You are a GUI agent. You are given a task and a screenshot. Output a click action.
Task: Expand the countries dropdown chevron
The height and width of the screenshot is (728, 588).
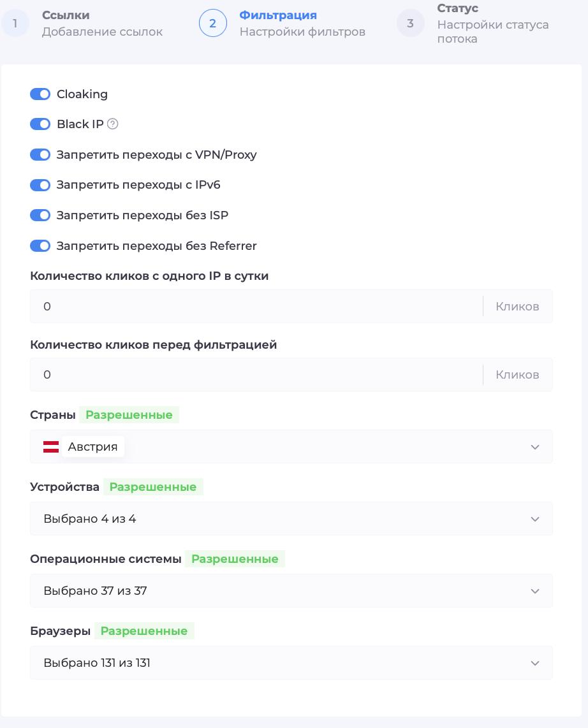point(535,447)
